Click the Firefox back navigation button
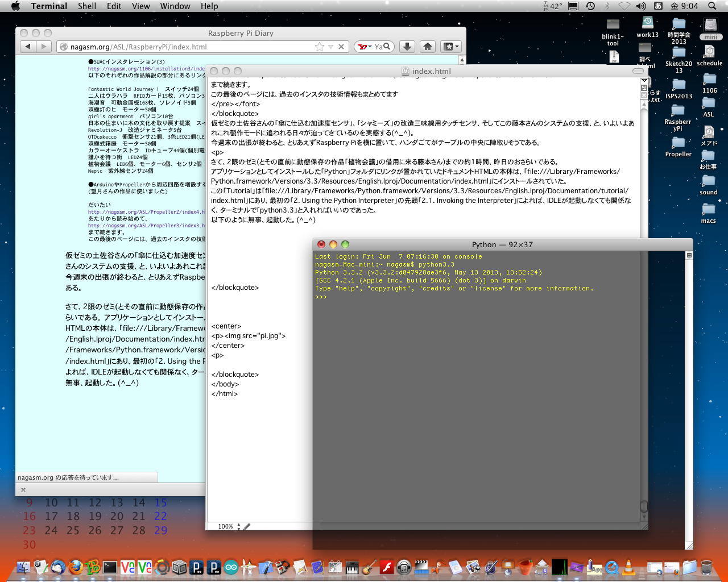This screenshot has height=582, width=728. pyautogui.click(x=28, y=47)
